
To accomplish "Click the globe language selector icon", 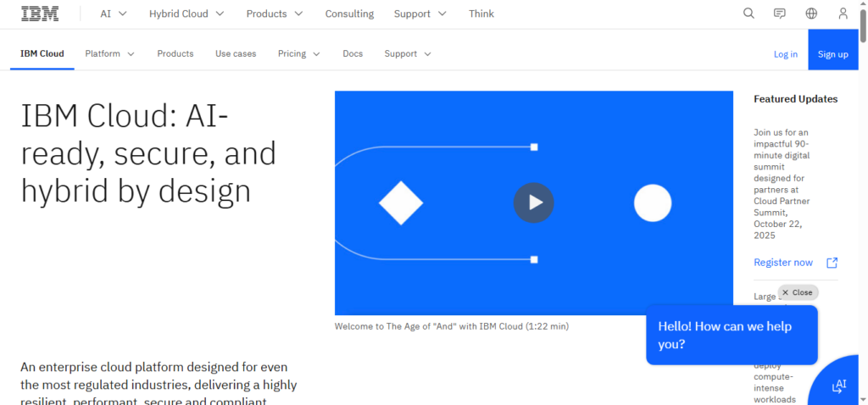I will [811, 14].
